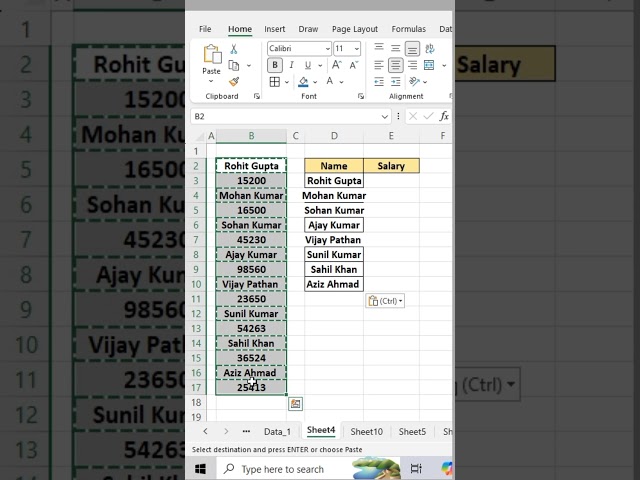Image resolution: width=640 pixels, height=480 pixels.
Task: Click the formula bar enter checkmark
Action: point(428,116)
